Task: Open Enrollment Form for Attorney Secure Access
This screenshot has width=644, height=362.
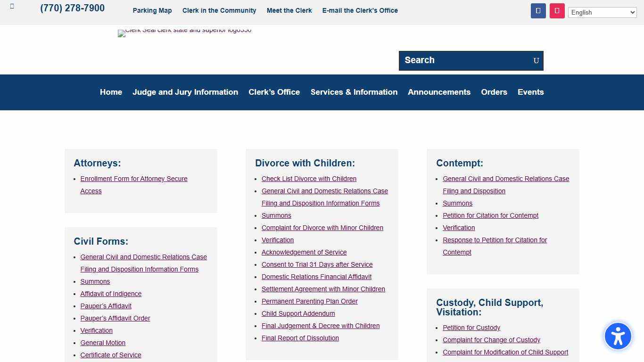Action: pos(133,179)
